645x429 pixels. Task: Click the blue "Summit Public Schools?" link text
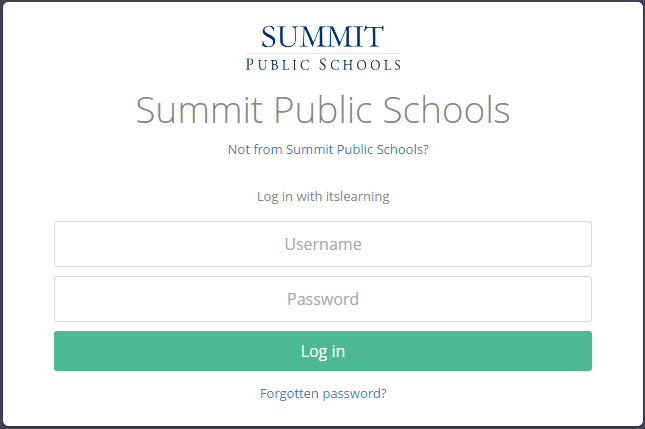point(357,149)
